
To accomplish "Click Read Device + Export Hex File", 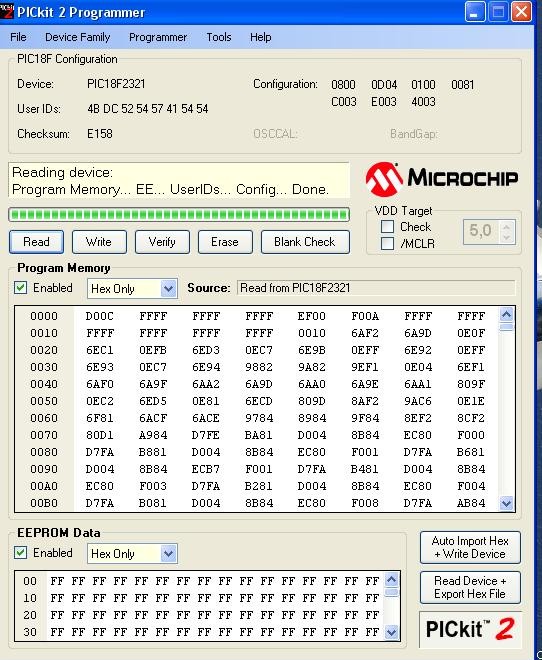I will click(470, 587).
